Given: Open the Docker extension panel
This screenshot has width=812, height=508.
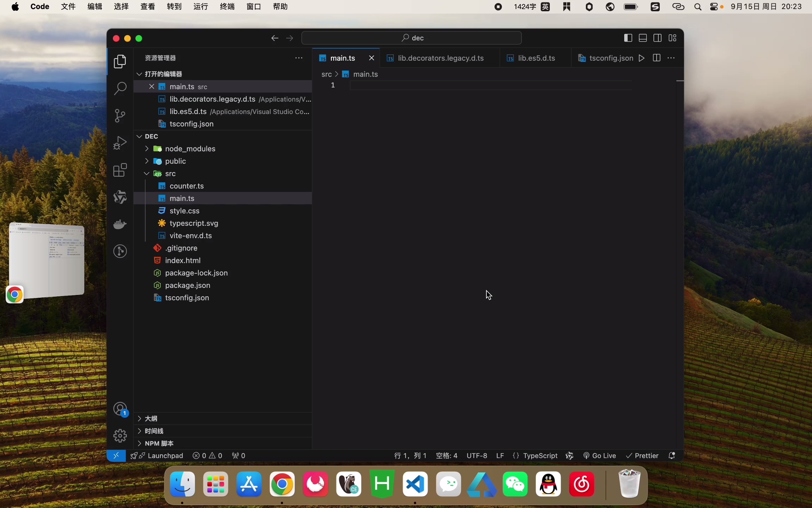Looking at the screenshot, I should pos(120,225).
